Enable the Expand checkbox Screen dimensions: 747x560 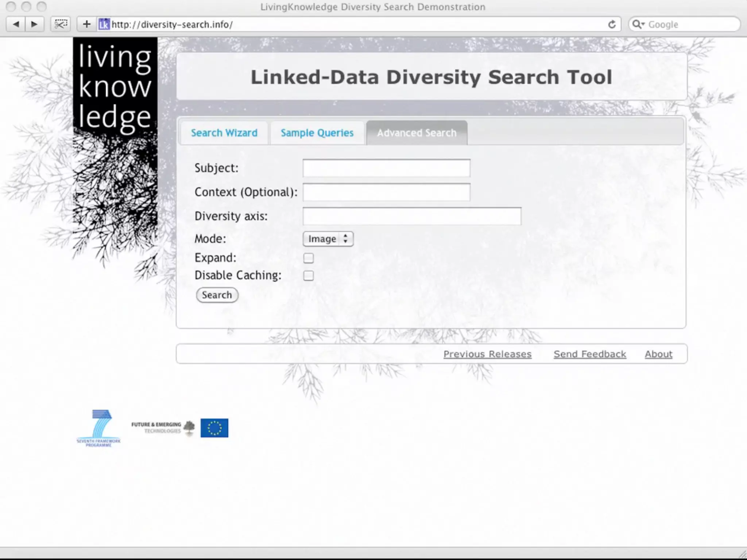[x=308, y=258]
